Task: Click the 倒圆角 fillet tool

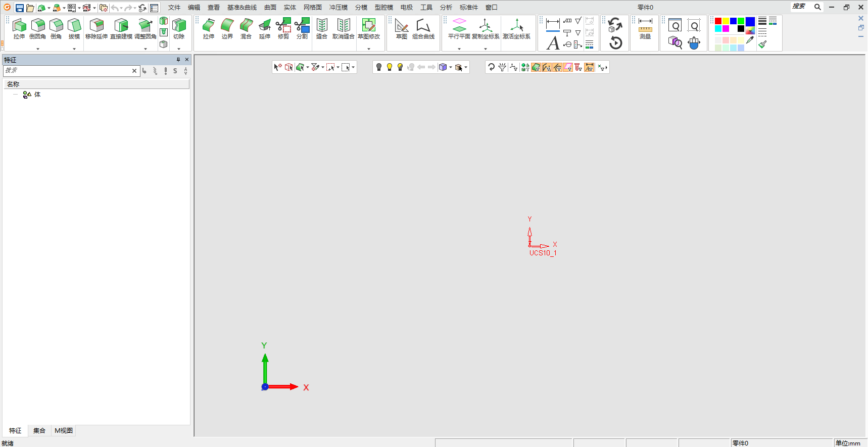Action: [37, 29]
